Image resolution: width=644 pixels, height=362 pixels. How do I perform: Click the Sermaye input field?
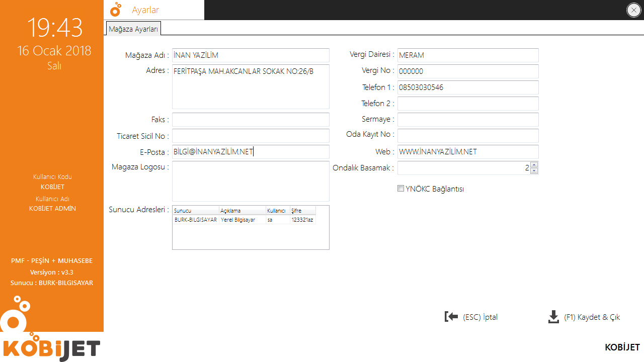pyautogui.click(x=468, y=120)
